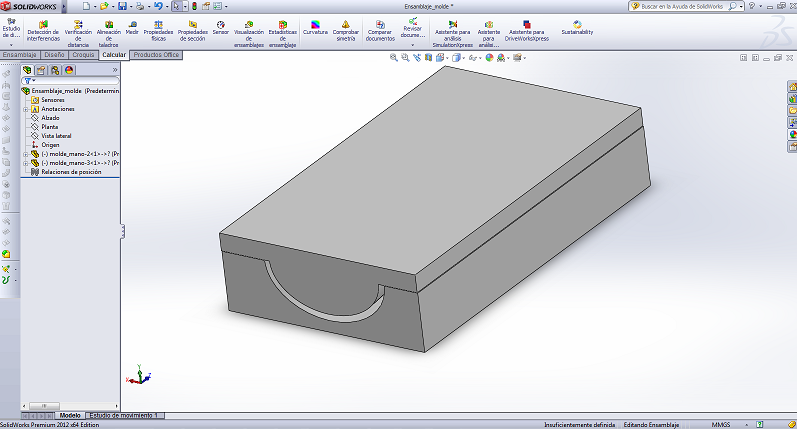797x429 pixels.
Task: Launch Asistente para DriveWorksXpress
Action: [527, 31]
